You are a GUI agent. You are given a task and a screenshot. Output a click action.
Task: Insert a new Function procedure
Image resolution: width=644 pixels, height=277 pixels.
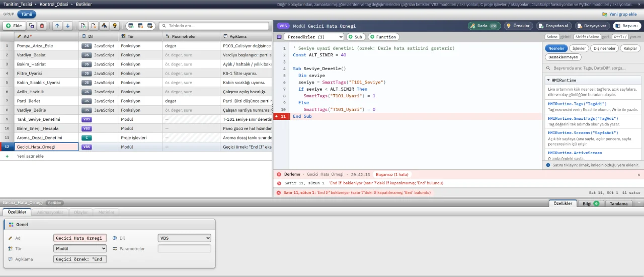pyautogui.click(x=383, y=37)
